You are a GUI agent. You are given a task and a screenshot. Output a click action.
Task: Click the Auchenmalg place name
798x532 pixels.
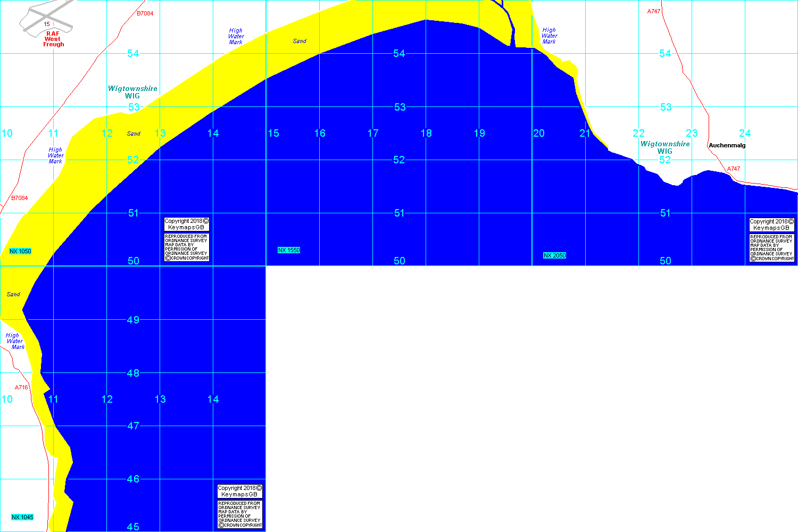[727, 145]
